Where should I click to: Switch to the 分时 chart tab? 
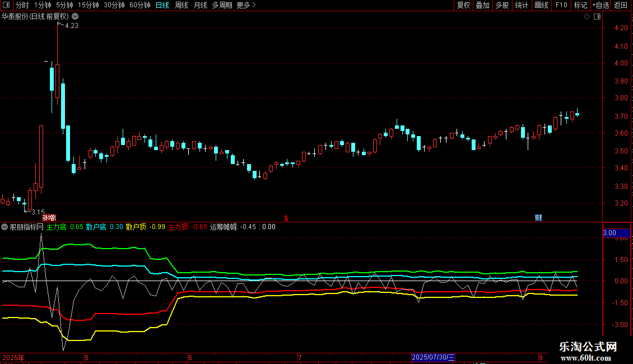coord(22,5)
